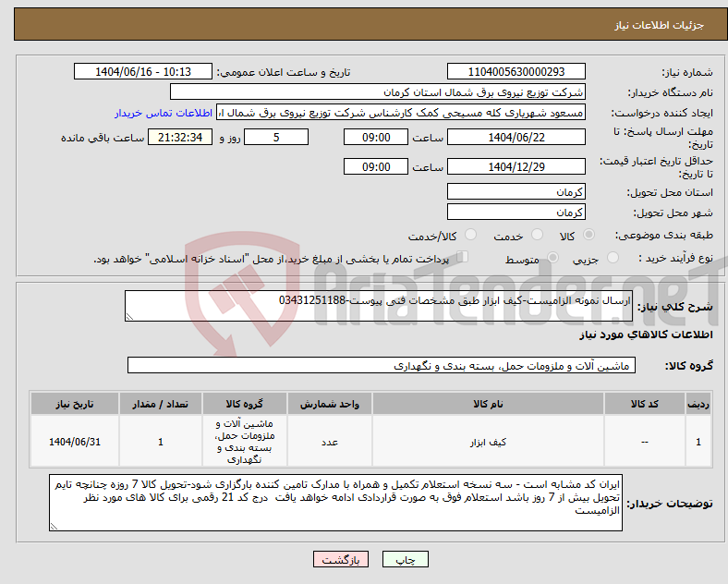Click the request creator name field
The image size is (728, 584).
pos(401,113)
